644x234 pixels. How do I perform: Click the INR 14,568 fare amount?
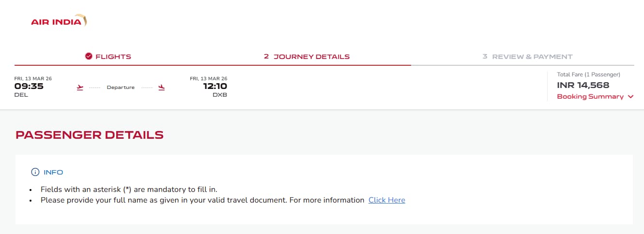583,86
